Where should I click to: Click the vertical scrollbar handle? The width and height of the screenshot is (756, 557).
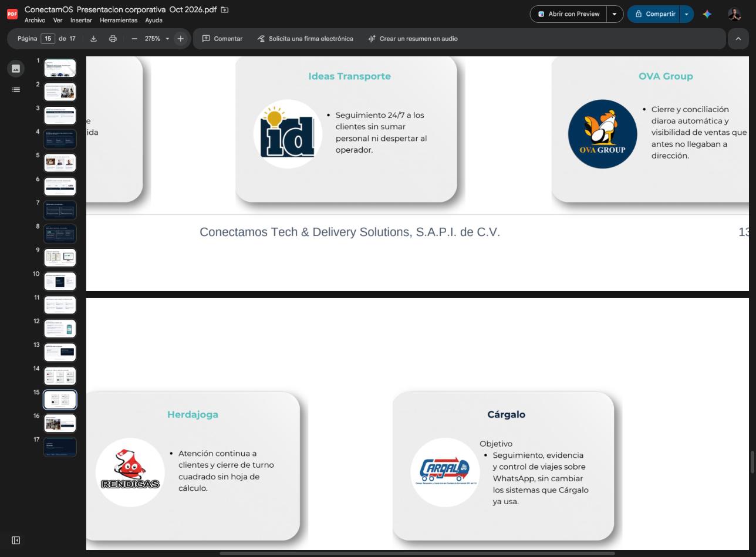[752, 462]
